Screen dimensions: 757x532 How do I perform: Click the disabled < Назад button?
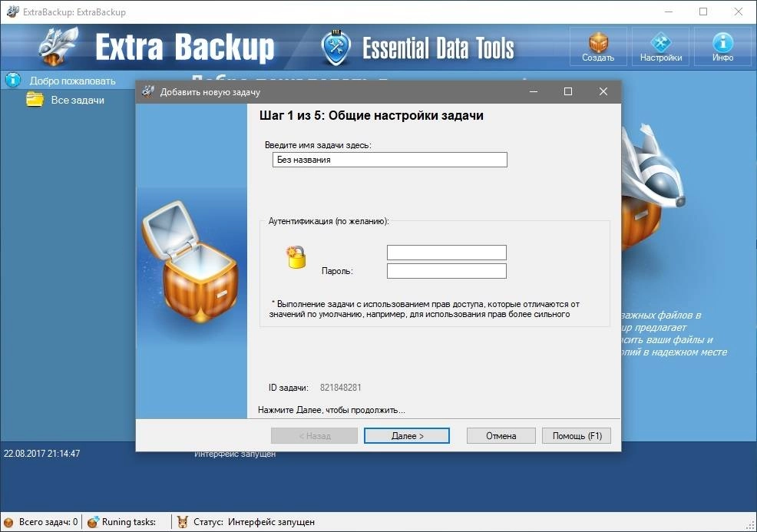point(314,435)
